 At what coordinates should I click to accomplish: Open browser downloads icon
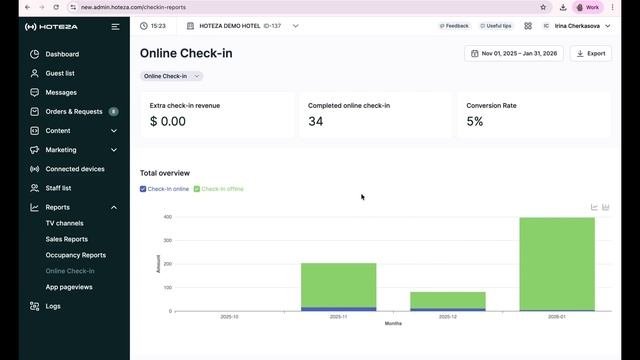click(563, 7)
